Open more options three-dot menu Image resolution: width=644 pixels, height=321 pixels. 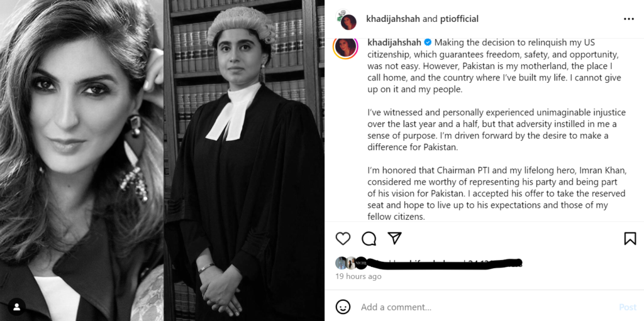click(629, 19)
